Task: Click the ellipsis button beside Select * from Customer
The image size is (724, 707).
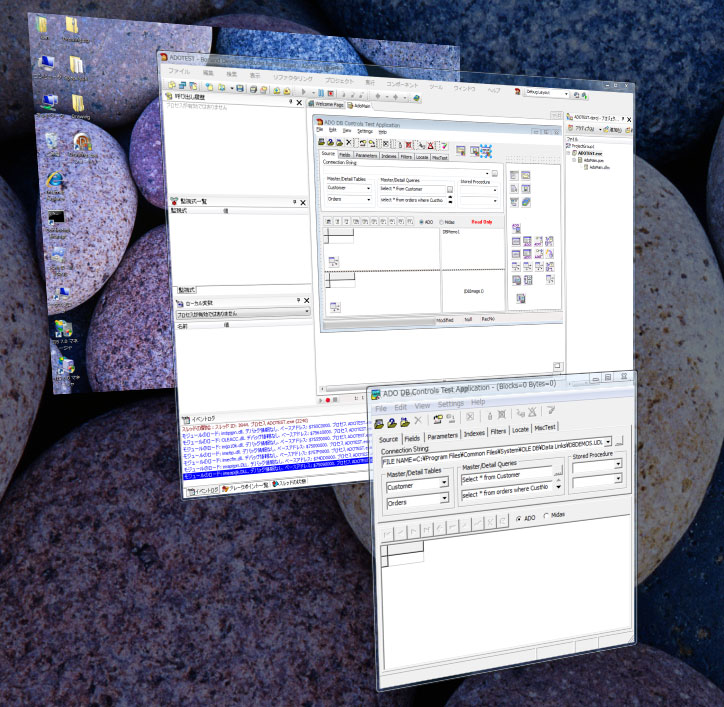Action: coord(558,470)
